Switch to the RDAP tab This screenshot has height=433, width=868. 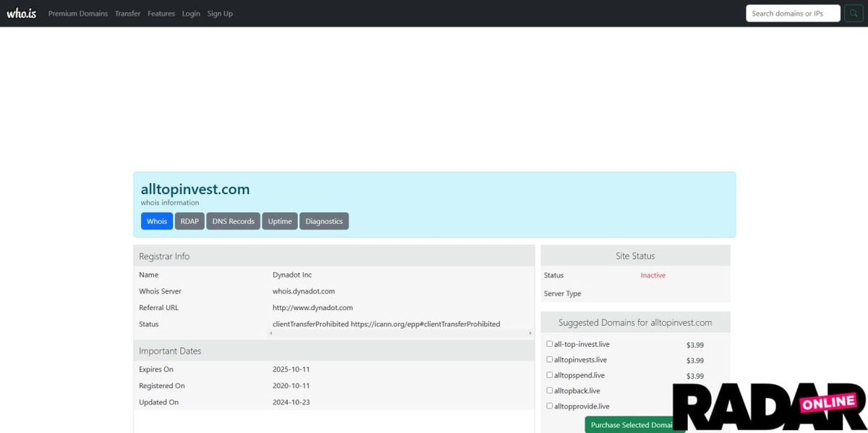[190, 221]
